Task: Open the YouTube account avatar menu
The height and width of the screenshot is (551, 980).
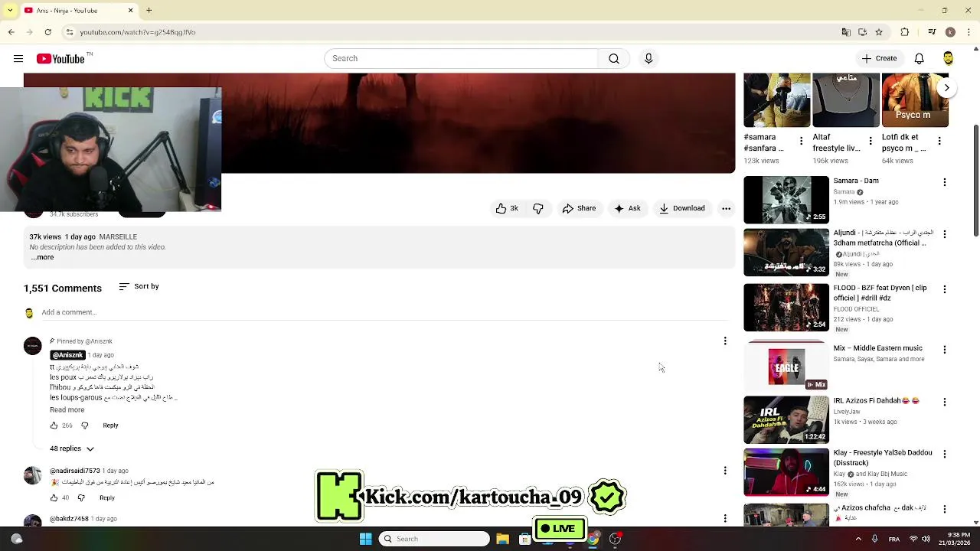Action: [948, 58]
